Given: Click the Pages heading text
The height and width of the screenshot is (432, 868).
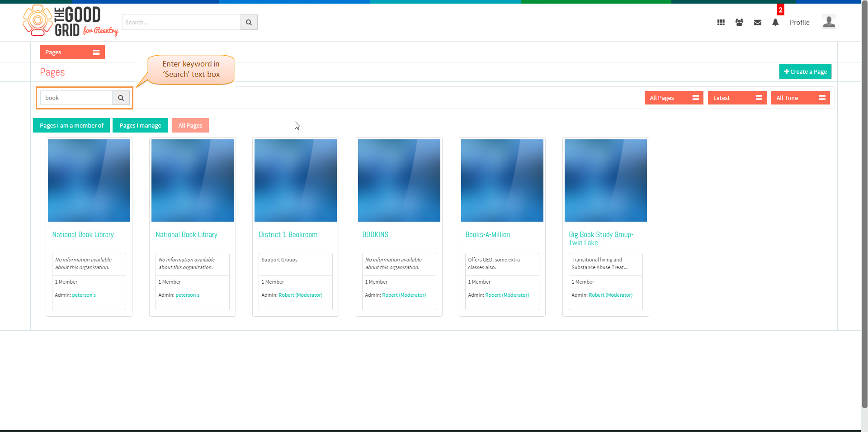Looking at the screenshot, I should [x=52, y=72].
